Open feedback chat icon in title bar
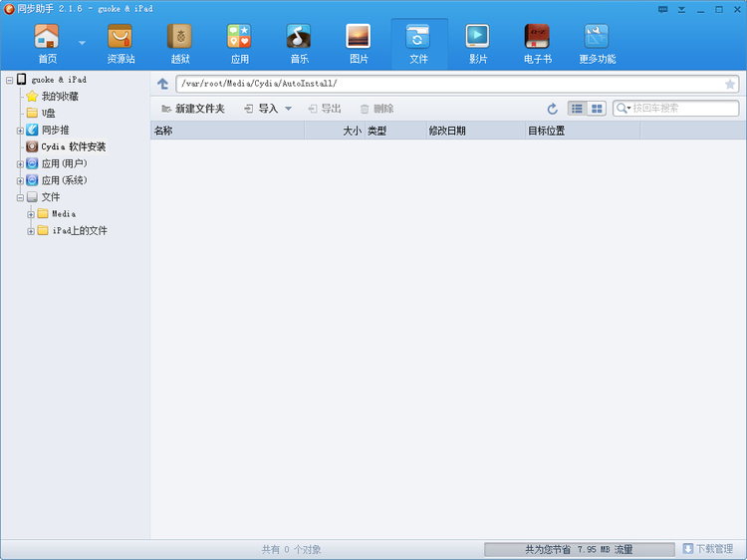 (662, 9)
